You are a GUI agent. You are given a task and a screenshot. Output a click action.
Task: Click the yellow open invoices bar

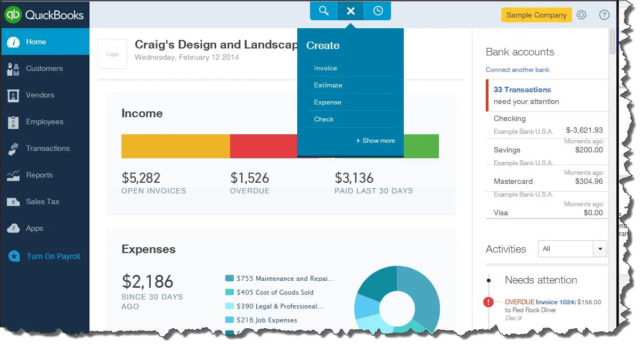(176, 146)
